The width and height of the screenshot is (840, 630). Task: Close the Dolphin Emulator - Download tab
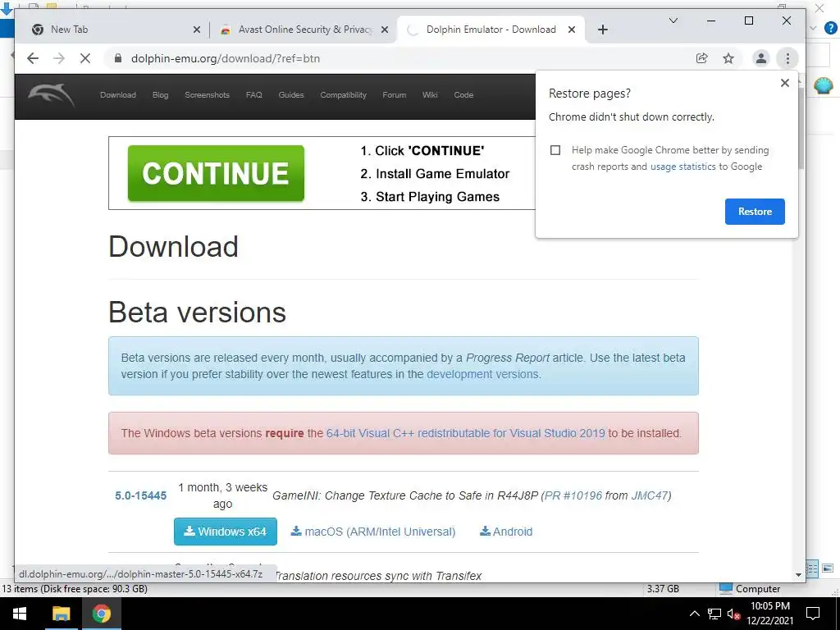[x=572, y=30]
